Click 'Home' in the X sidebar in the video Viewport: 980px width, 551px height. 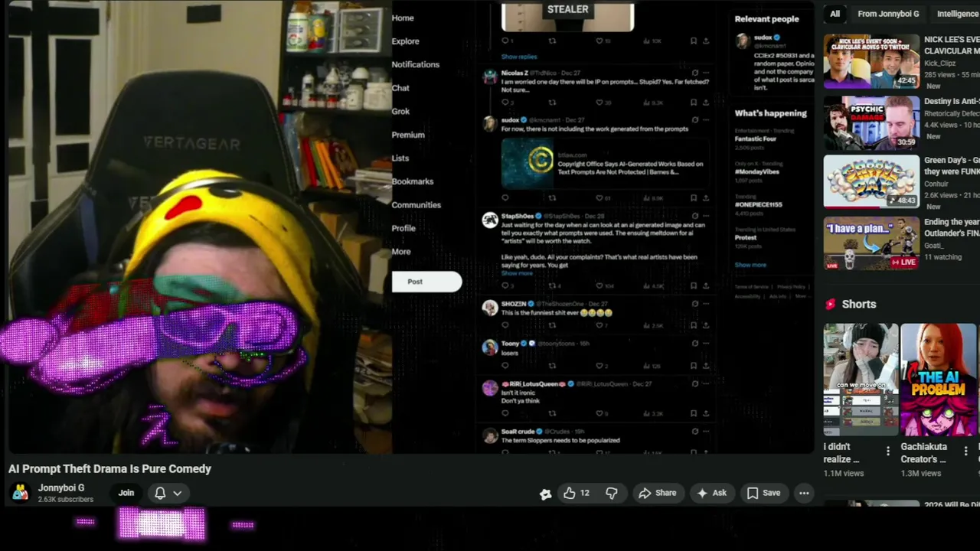pos(403,18)
